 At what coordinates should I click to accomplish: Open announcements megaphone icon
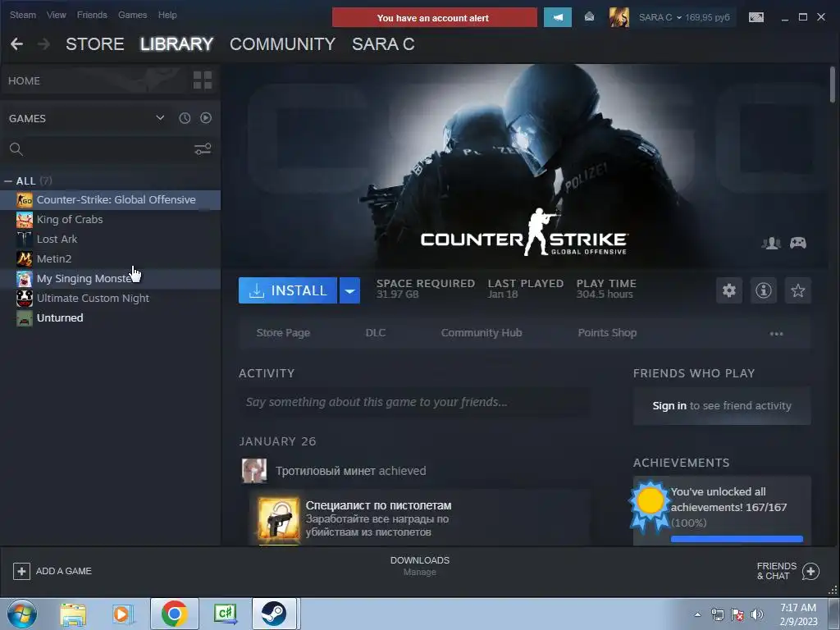point(558,17)
